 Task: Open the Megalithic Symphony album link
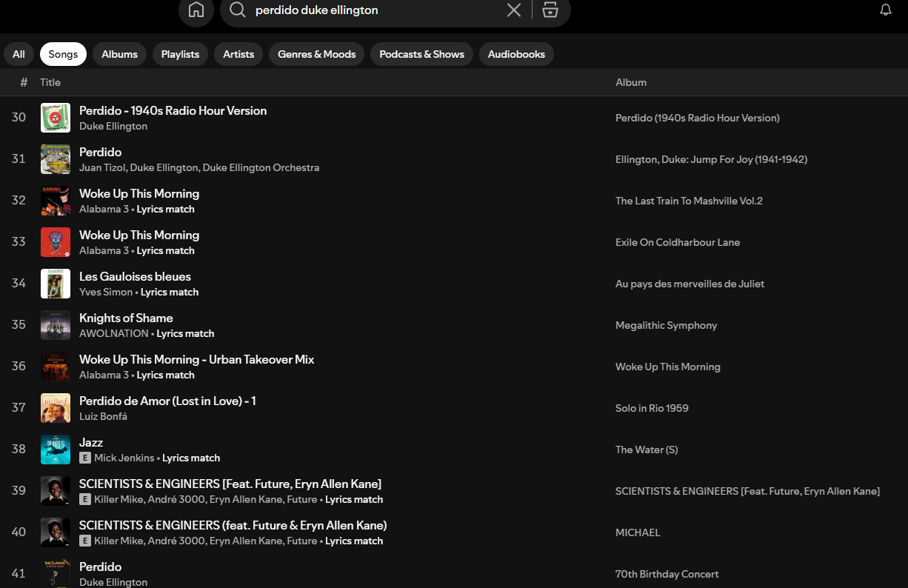(x=666, y=325)
